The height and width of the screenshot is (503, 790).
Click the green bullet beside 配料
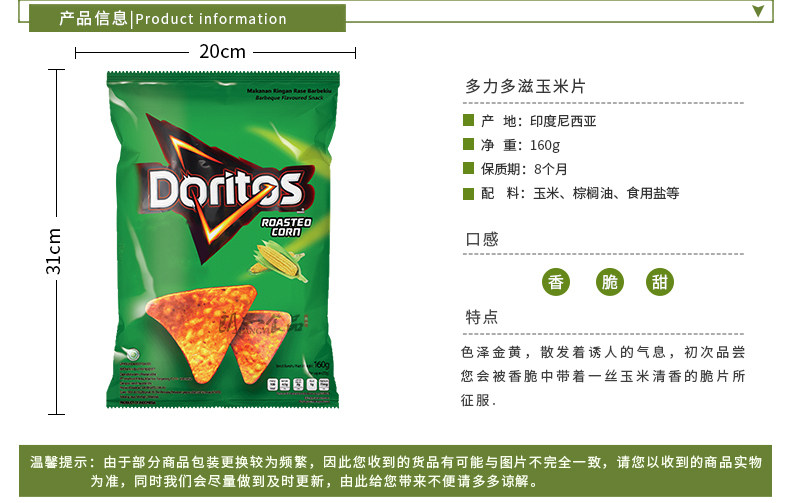[469, 194]
